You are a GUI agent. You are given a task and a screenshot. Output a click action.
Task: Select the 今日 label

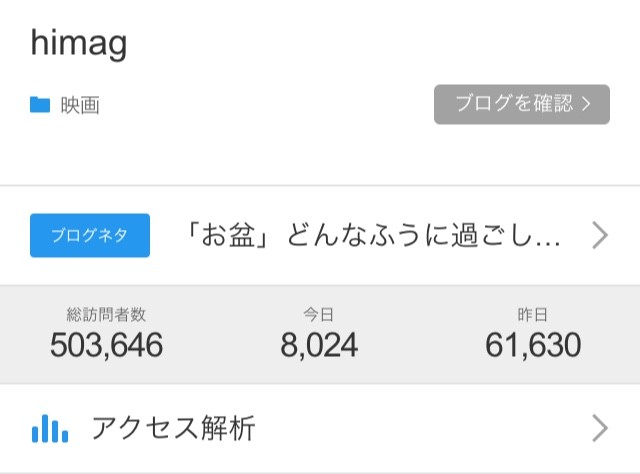[x=319, y=315]
